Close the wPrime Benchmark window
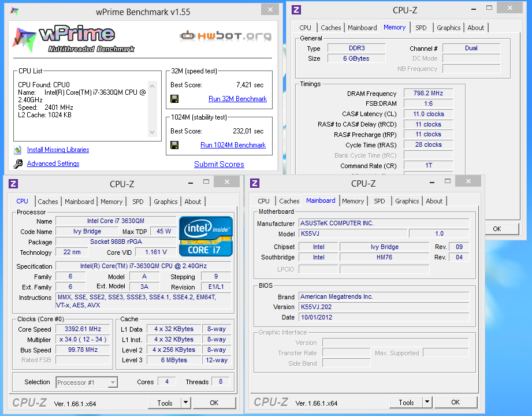Image resolution: width=532 pixels, height=416 pixels. coord(270,9)
